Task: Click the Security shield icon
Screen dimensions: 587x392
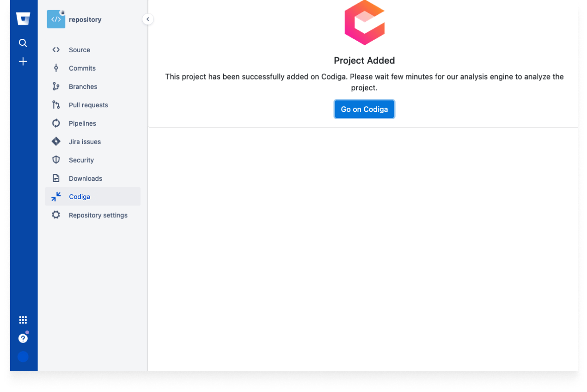Action: point(56,160)
